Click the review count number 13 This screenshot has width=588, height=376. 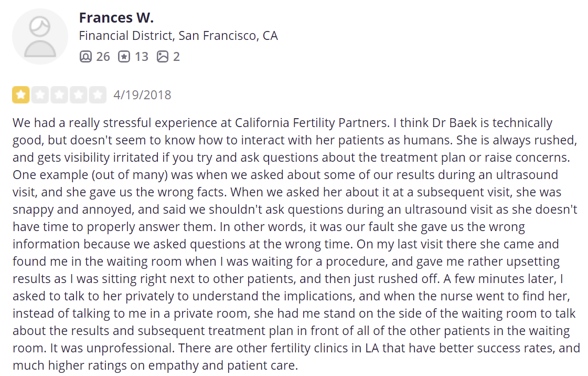[141, 56]
